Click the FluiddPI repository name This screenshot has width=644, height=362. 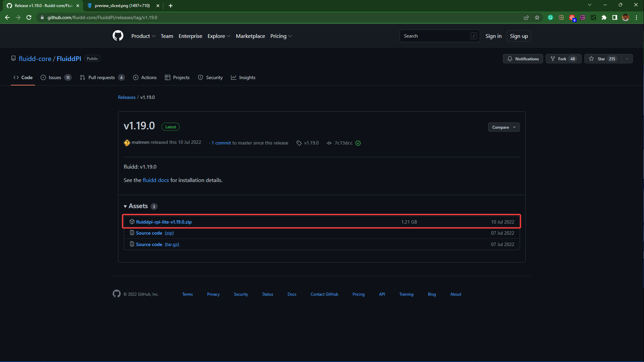69,59
